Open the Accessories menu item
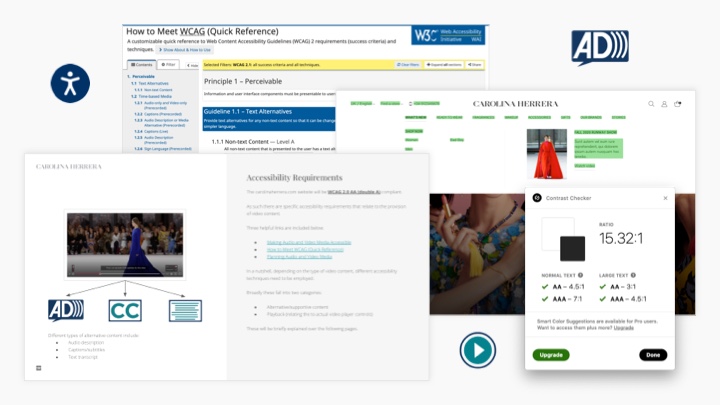The height and width of the screenshot is (405, 720). tap(539, 118)
